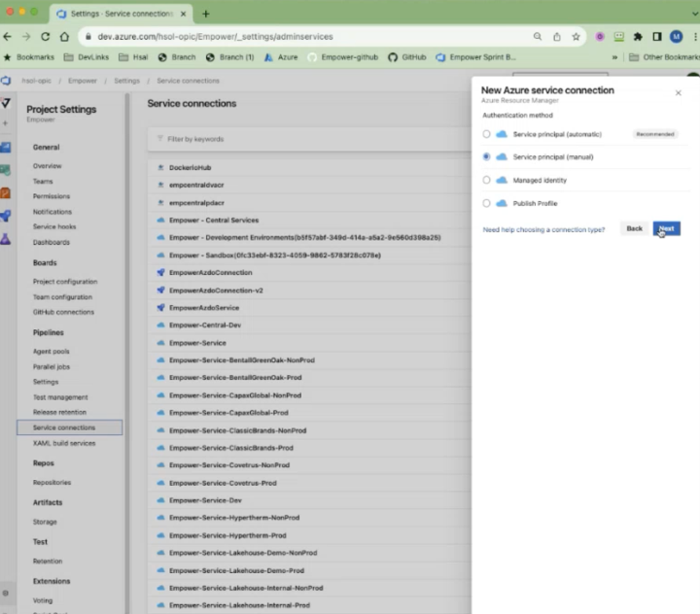The height and width of the screenshot is (614, 700).
Task: Go to Settings in breadcrumb
Action: [126, 81]
